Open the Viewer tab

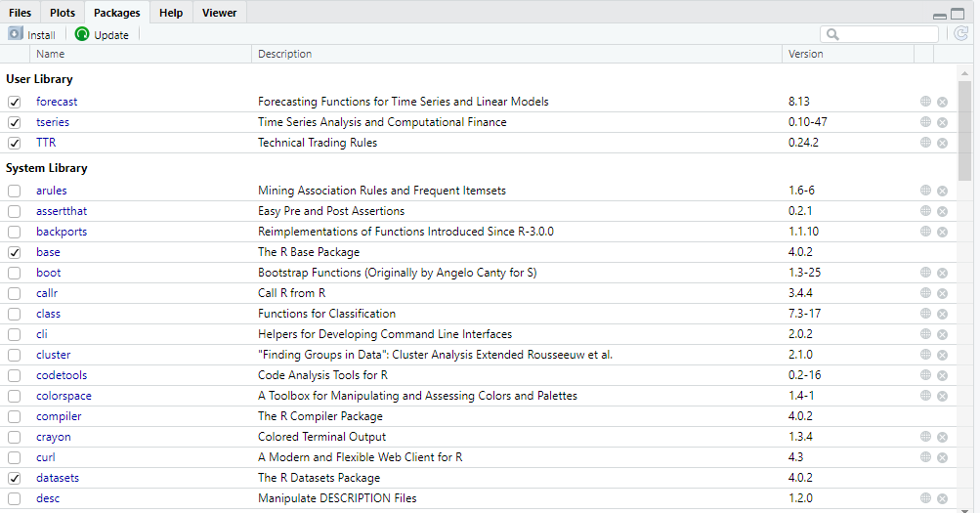[x=220, y=13]
